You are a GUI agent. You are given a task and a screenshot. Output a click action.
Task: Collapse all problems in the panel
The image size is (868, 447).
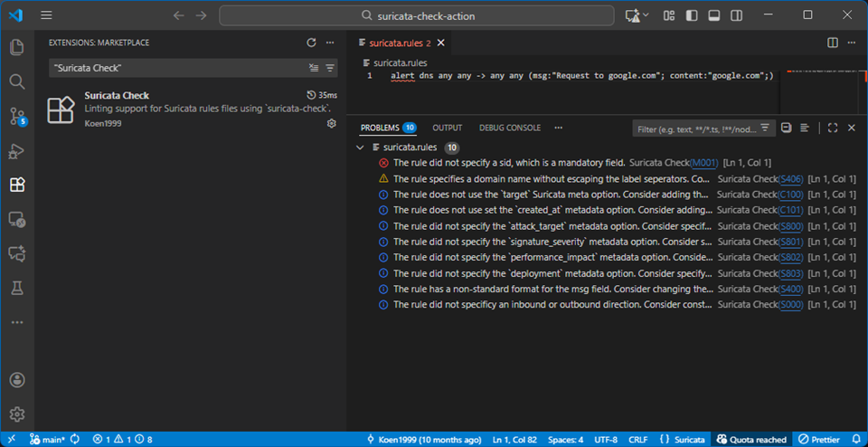tap(786, 128)
